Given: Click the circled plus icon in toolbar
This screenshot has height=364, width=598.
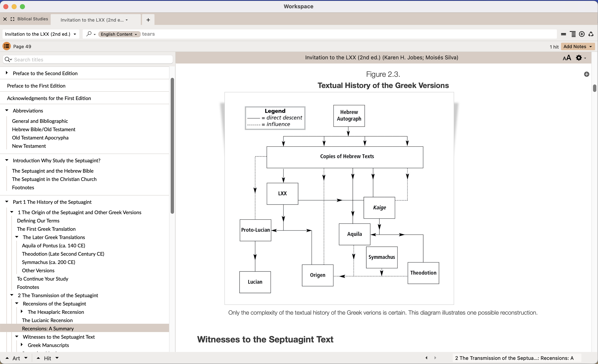Looking at the screenshot, I should 582,34.
